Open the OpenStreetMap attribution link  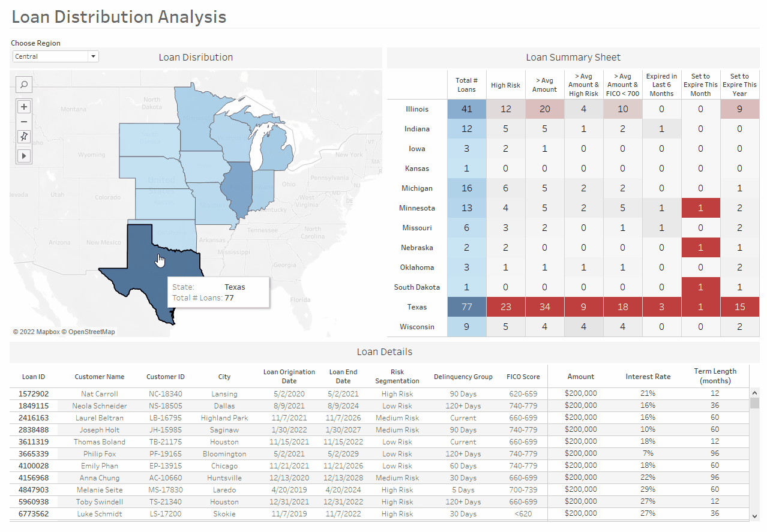point(91,332)
